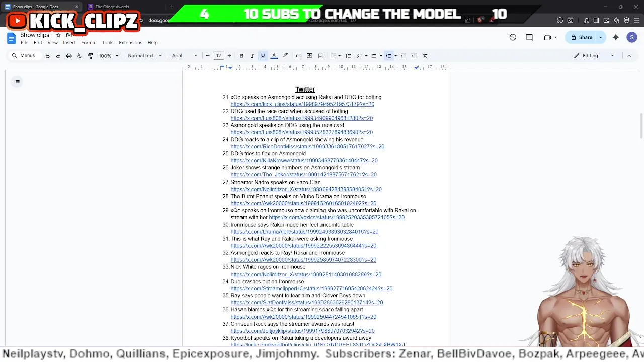Print the document
This screenshot has width=644, height=362.
point(69,56)
